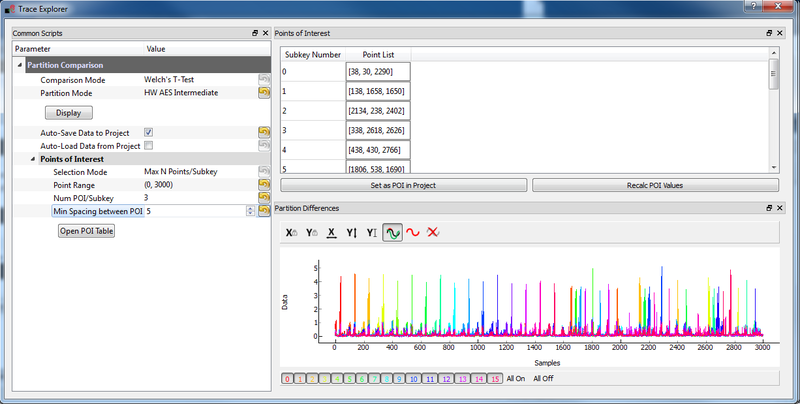Toggle subkey 2 trace button
The width and height of the screenshot is (800, 404).
(312, 379)
